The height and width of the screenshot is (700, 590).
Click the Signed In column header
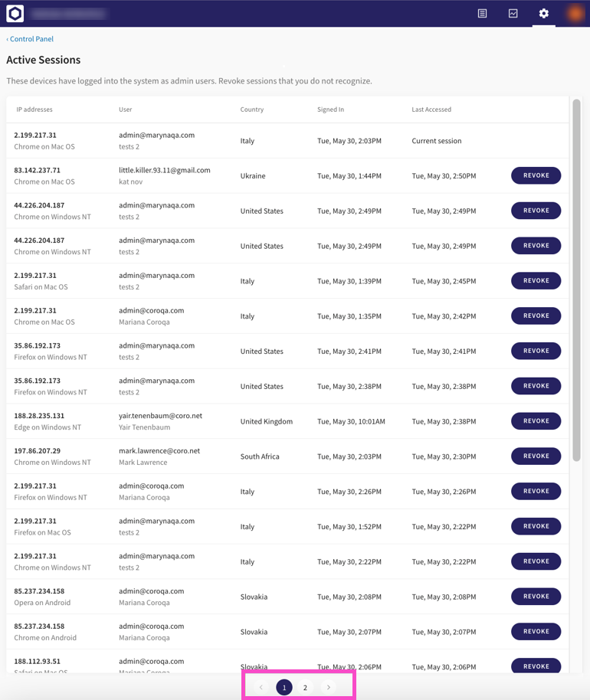pos(330,110)
